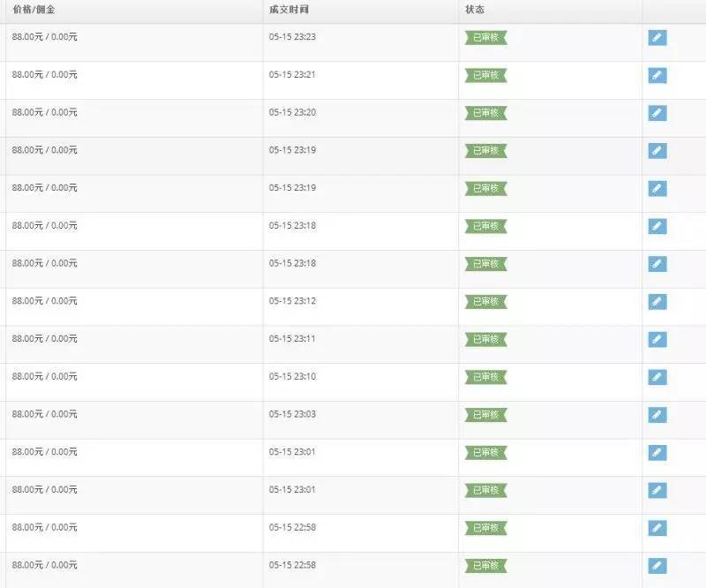
Task: Click the 已审核 label on the 05-15 23:11 row
Action: pos(486,339)
